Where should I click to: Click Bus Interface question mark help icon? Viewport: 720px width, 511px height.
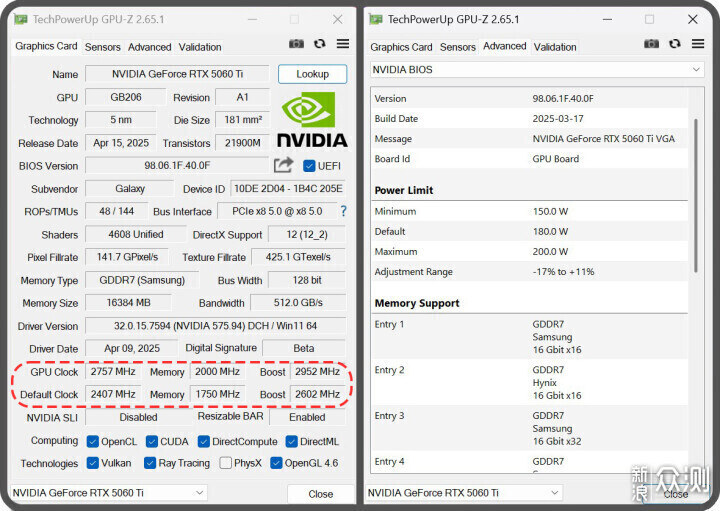(343, 211)
